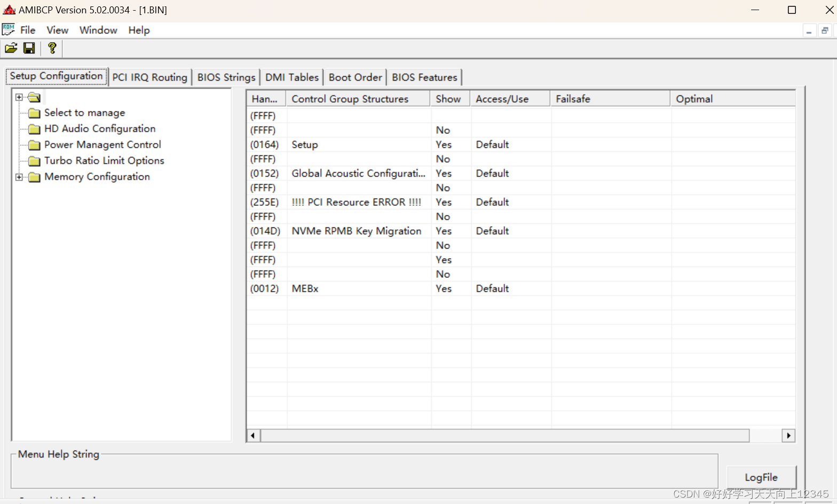Image resolution: width=837 pixels, height=504 pixels.
Task: Minimize the inner 1.BIN document window
Action: click(x=809, y=31)
